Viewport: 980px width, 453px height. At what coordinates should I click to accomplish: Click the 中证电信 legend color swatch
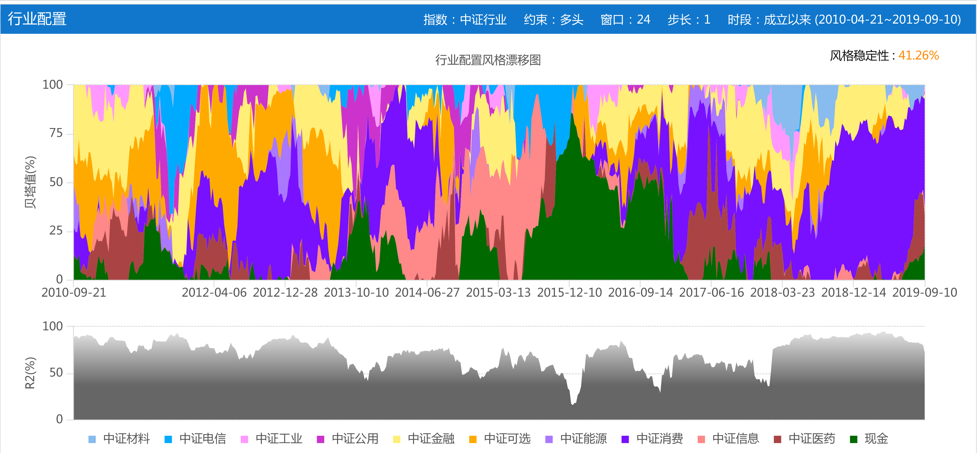click(x=168, y=439)
